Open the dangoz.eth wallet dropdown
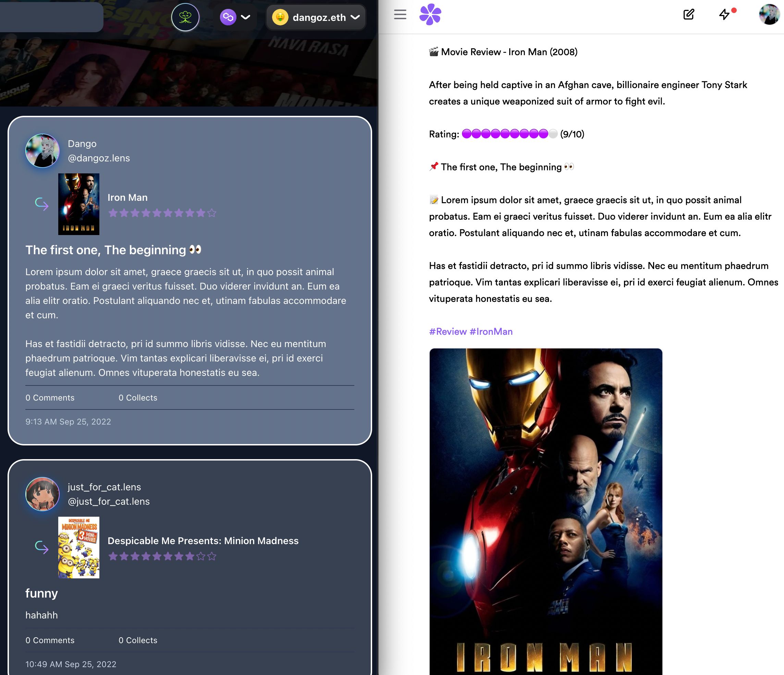 [316, 17]
